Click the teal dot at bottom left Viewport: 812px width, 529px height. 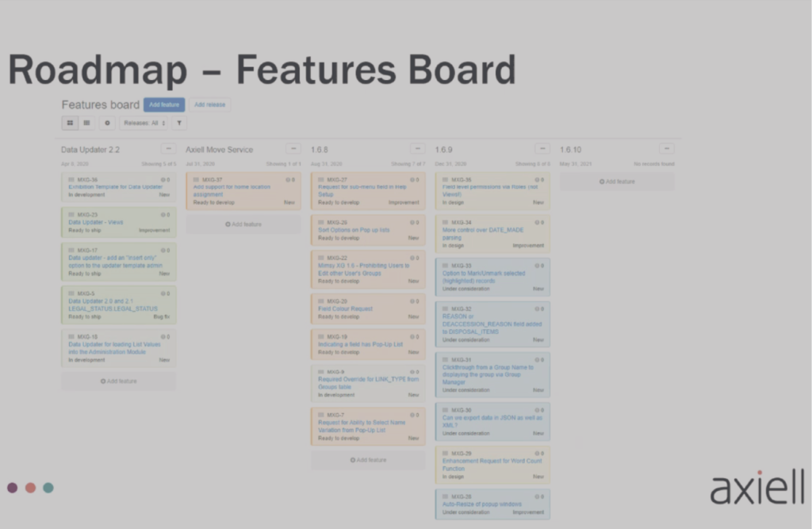click(x=48, y=488)
